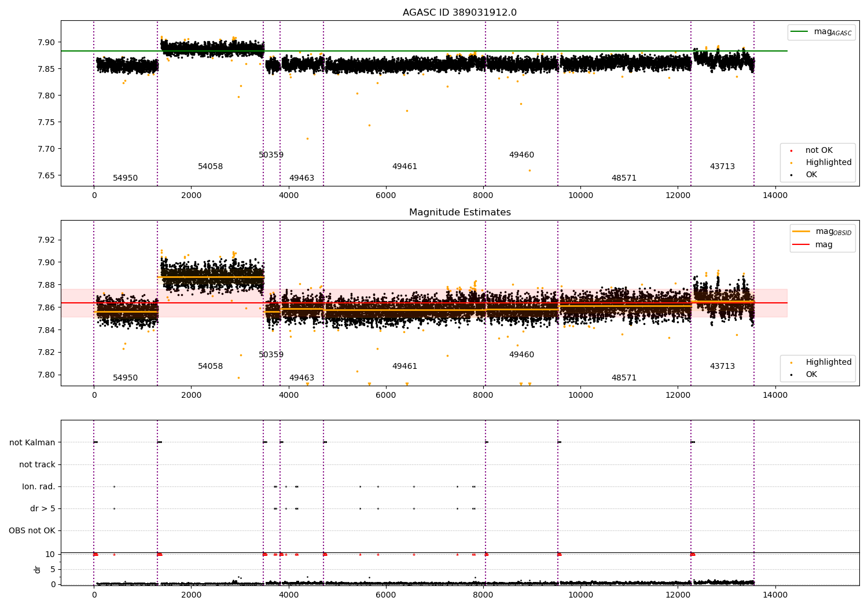The height and width of the screenshot is (608, 868).
Task: Click OBSID label 50359 in Magnitude Estimates plot
Action: coord(271,355)
